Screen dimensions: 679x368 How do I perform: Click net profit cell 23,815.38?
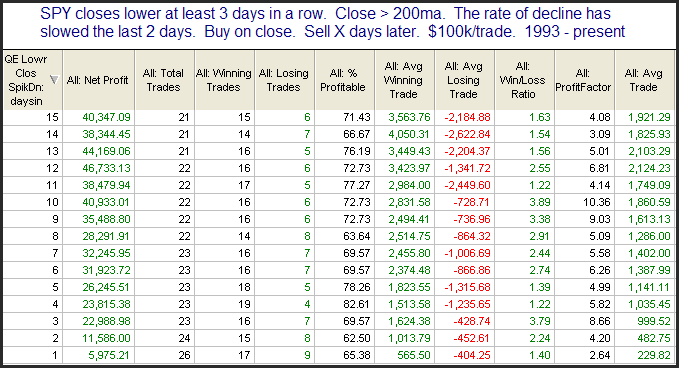[107, 304]
